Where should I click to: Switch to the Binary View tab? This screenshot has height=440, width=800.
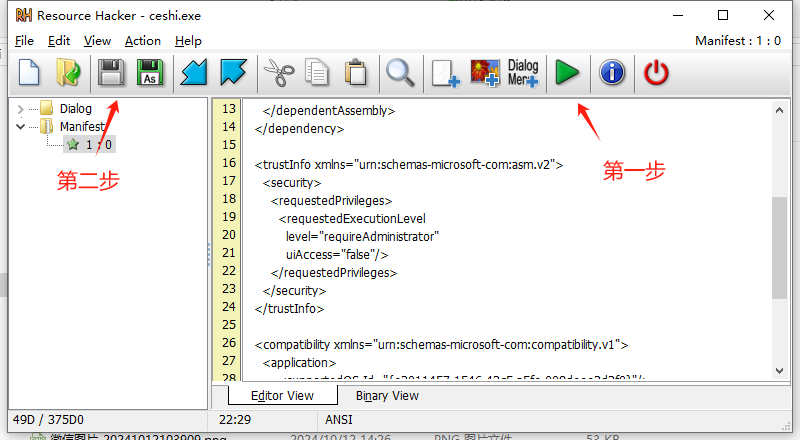coord(387,395)
